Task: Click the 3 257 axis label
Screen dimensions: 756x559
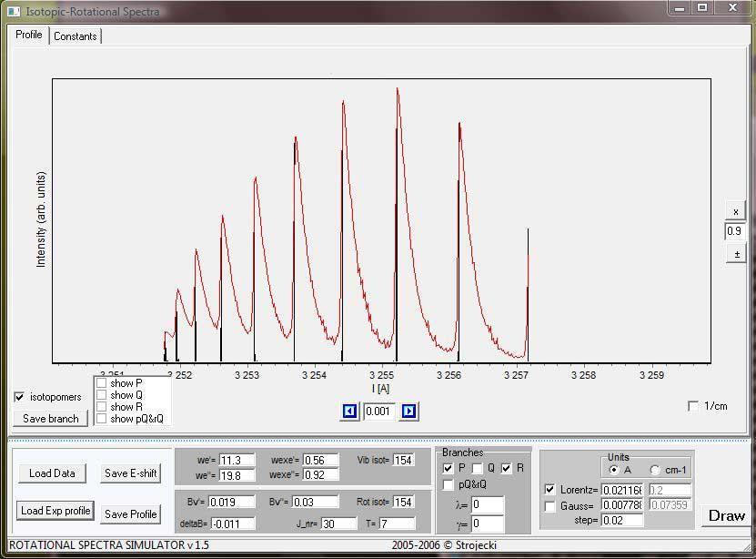Action: (517, 375)
